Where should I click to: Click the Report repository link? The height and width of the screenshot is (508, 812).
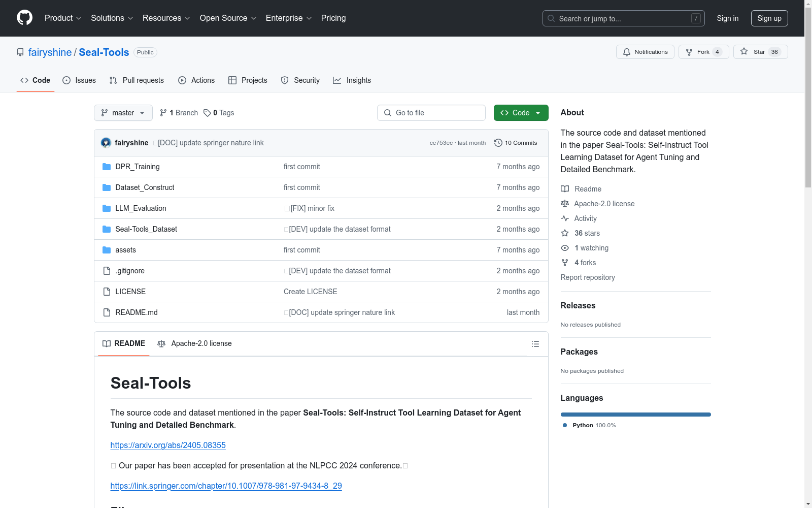(x=588, y=277)
